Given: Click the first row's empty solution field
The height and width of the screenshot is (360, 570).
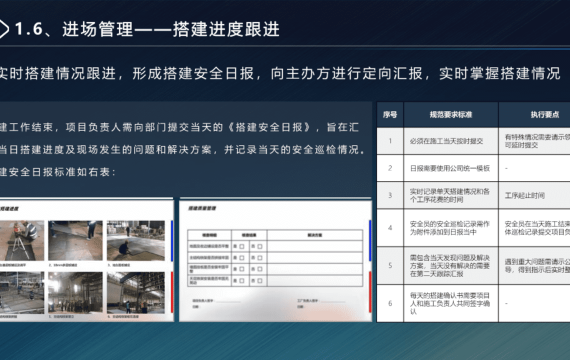Looking at the screenshot, I should pyautogui.click(x=315, y=247).
